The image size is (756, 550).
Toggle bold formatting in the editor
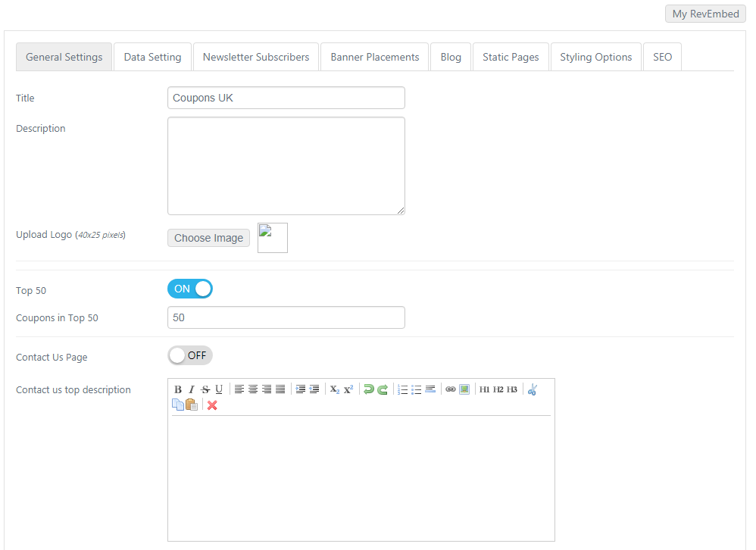178,389
